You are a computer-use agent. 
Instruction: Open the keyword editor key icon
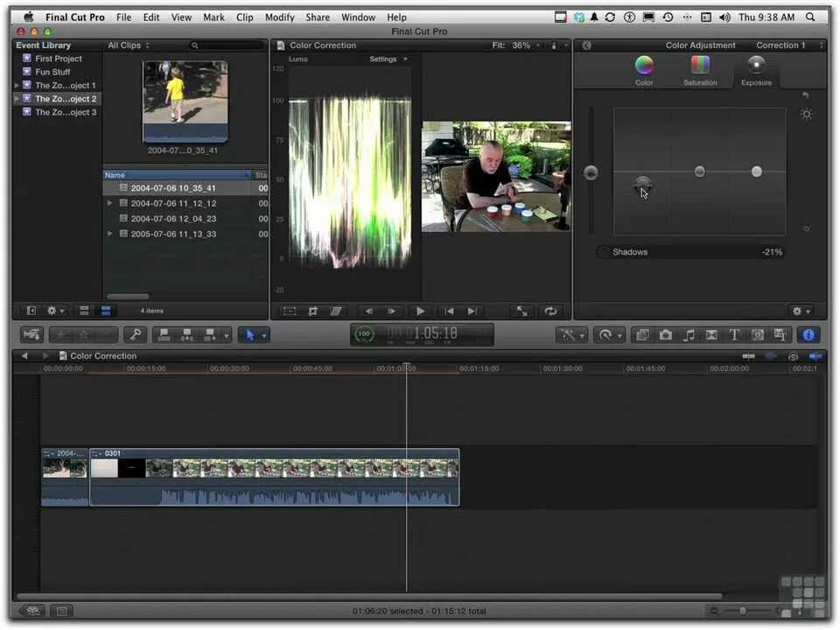pos(136,335)
